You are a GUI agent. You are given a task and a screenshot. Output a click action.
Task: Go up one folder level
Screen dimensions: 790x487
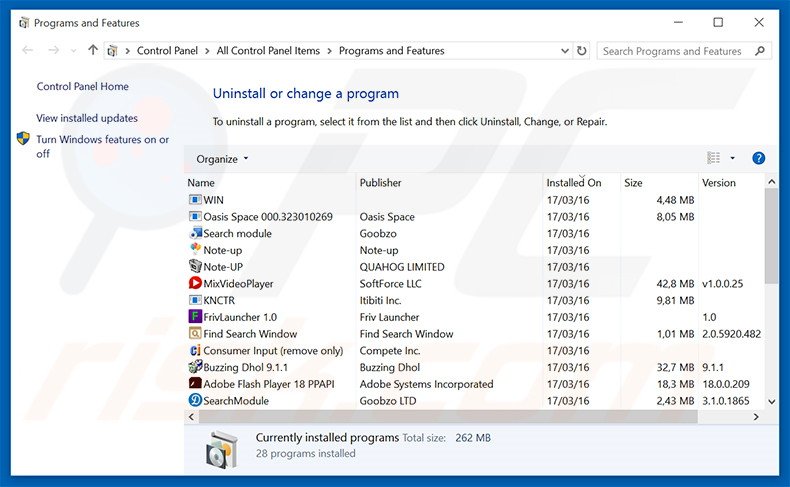coord(93,50)
